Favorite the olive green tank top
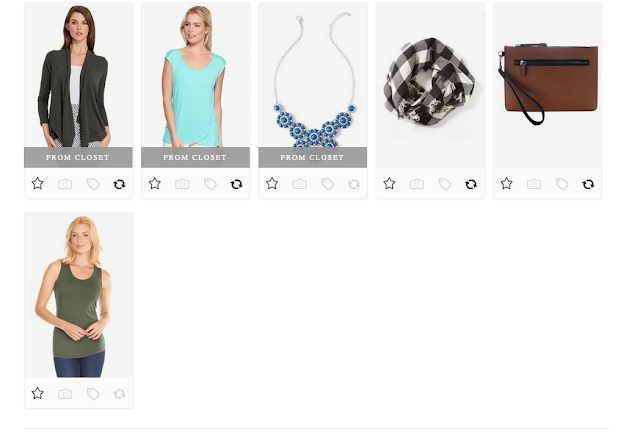 [x=38, y=393]
